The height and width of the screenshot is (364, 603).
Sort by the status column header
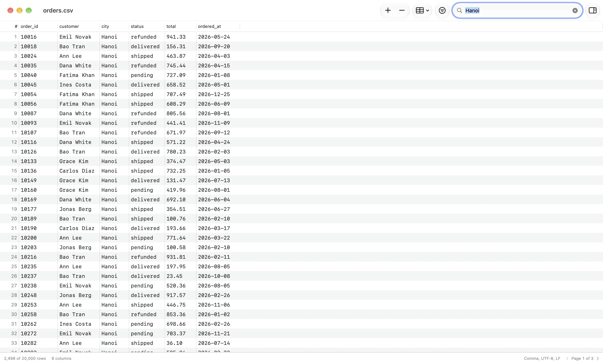[x=147, y=26]
